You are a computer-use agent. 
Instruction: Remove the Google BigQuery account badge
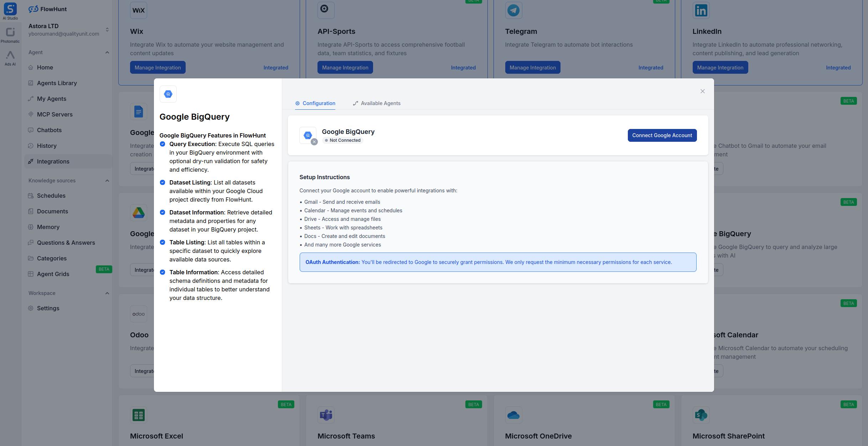click(x=314, y=142)
